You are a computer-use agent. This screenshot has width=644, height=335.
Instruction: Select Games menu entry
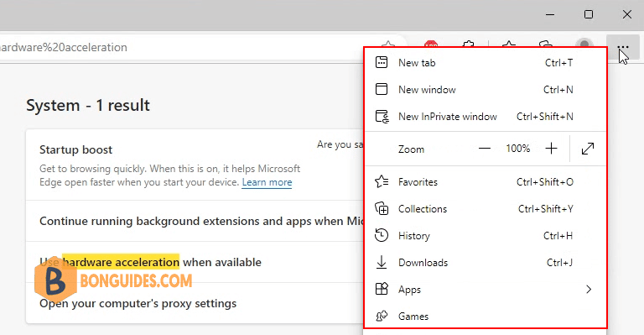click(x=486, y=316)
